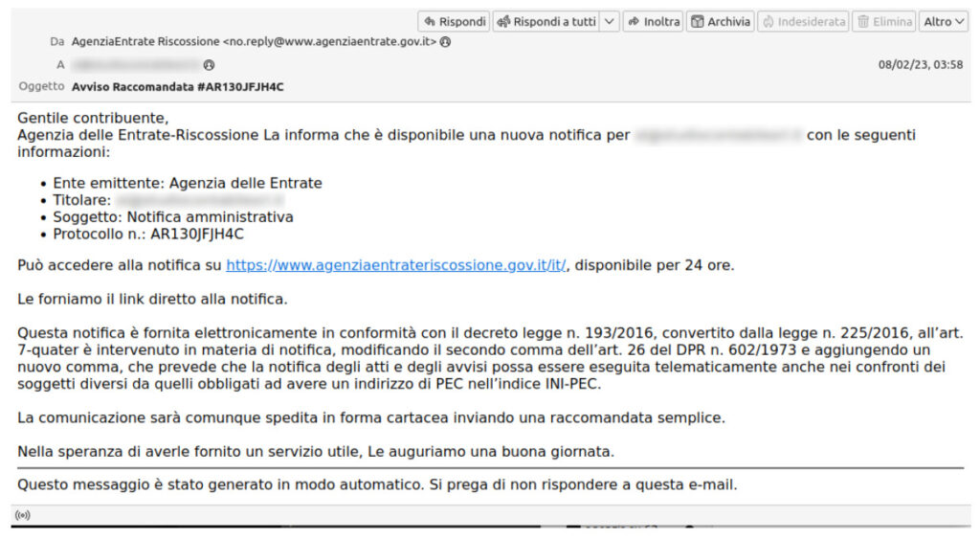Click the blurred recipient address in A field

click(135, 64)
